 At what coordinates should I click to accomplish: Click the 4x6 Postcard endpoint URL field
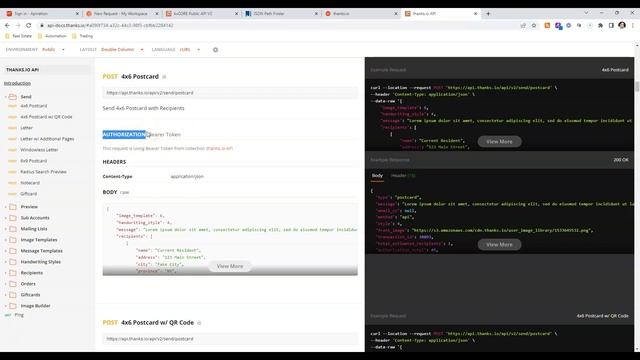[x=230, y=93]
